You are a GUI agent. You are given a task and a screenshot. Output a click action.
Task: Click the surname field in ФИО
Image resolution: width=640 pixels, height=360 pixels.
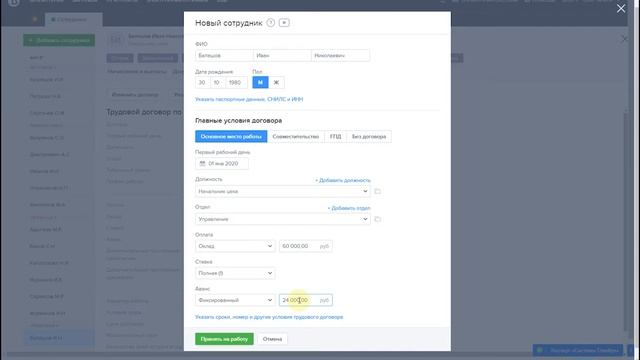pyautogui.click(x=224, y=56)
